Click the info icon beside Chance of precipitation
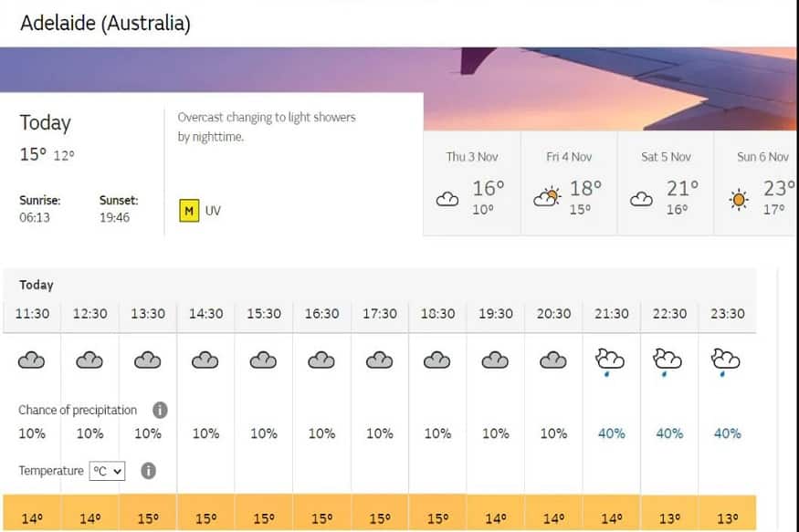Screen dimensions: 799x532 [x=160, y=410]
